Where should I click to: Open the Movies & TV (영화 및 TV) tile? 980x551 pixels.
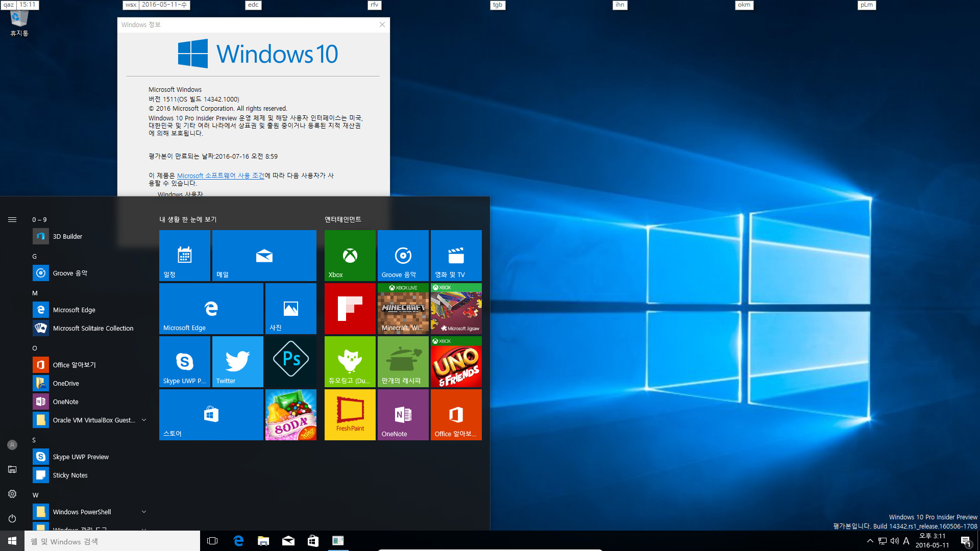click(456, 256)
